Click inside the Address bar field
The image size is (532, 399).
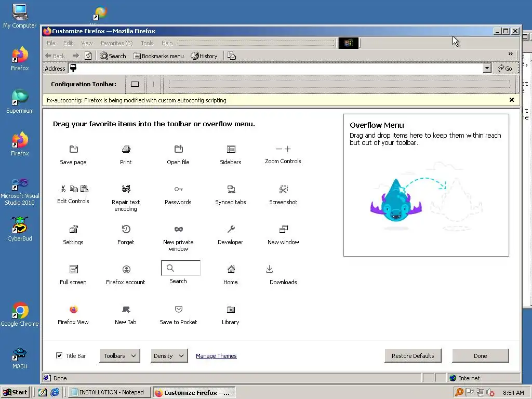[276, 68]
